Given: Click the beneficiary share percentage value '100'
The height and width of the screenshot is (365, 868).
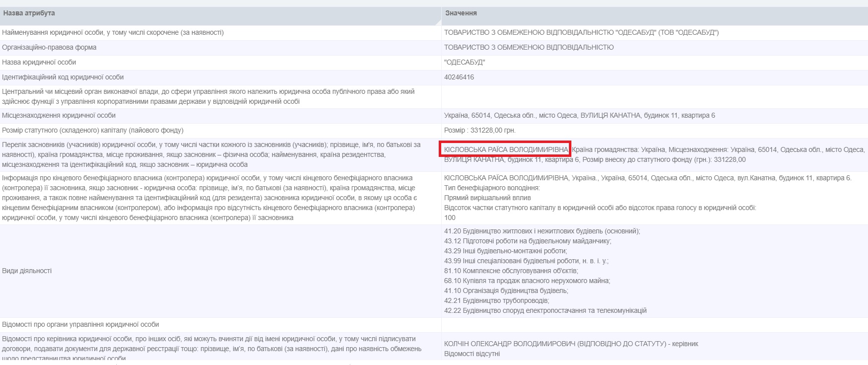Looking at the screenshot, I should click(x=450, y=218).
